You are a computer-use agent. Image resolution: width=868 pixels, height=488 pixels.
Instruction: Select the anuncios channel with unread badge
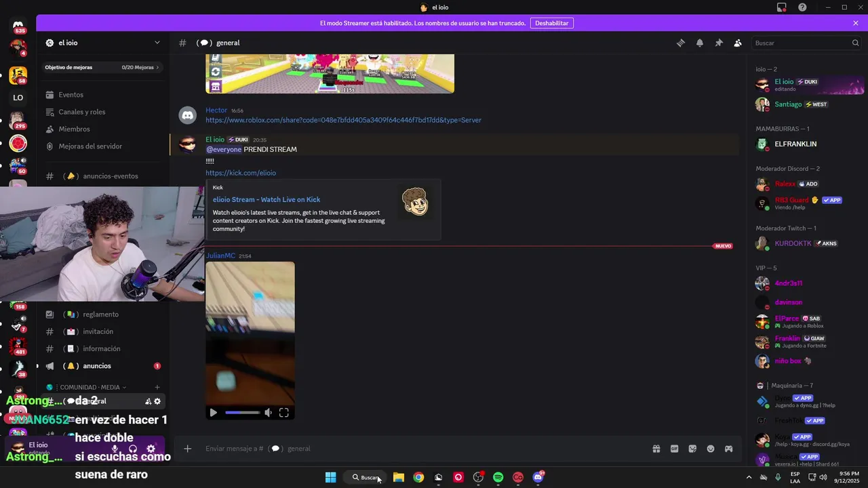pyautogui.click(x=102, y=366)
